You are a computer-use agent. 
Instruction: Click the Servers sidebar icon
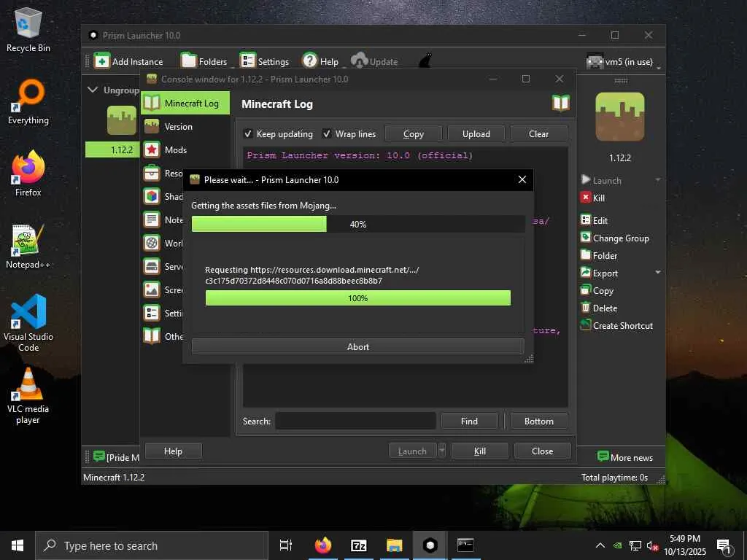(152, 266)
